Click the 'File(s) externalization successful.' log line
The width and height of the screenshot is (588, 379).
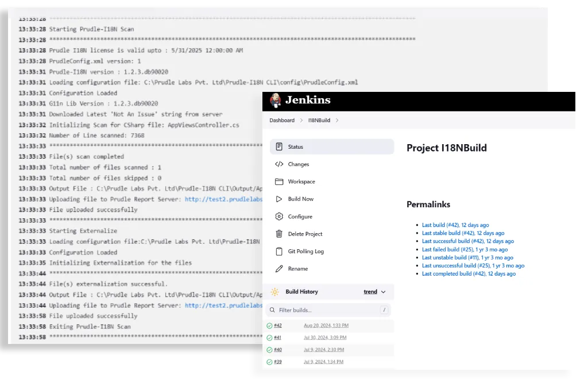point(109,284)
